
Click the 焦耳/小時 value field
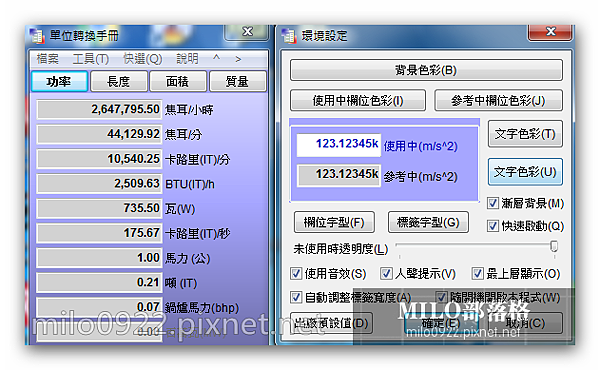99,109
